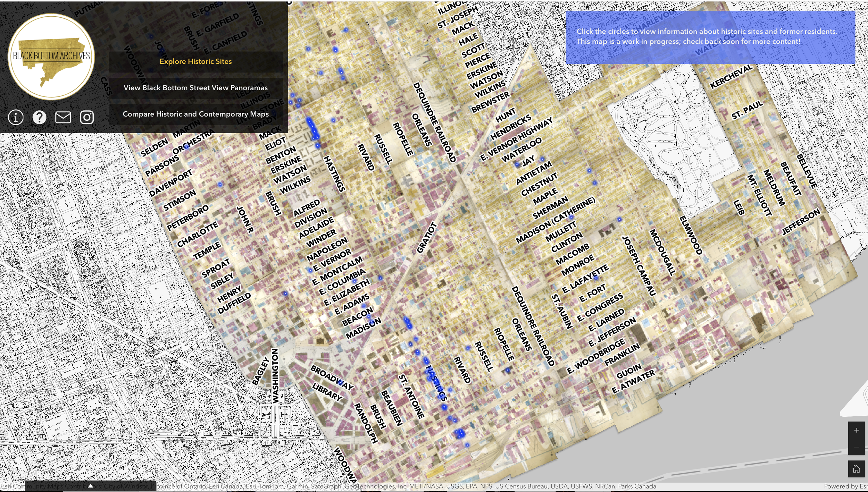868x492 pixels.
Task: Click the JEFFERSON street label near Bellevue
Action: point(801,222)
